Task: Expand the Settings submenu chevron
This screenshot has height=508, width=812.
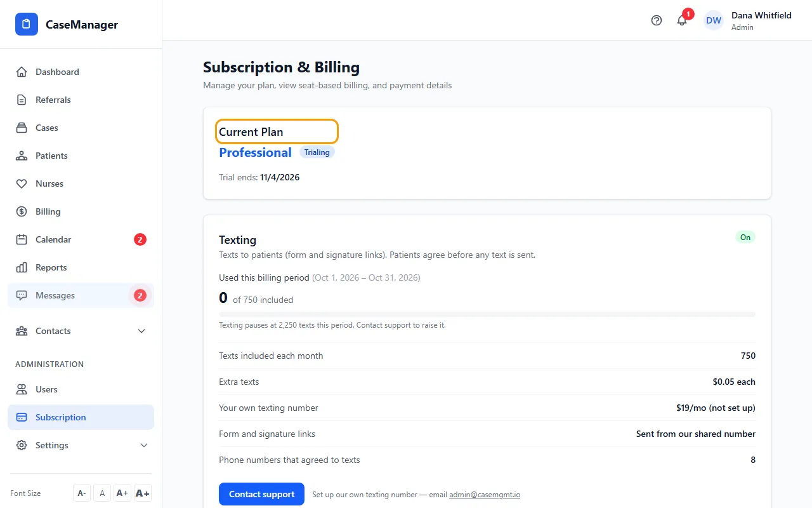Action: pyautogui.click(x=144, y=445)
